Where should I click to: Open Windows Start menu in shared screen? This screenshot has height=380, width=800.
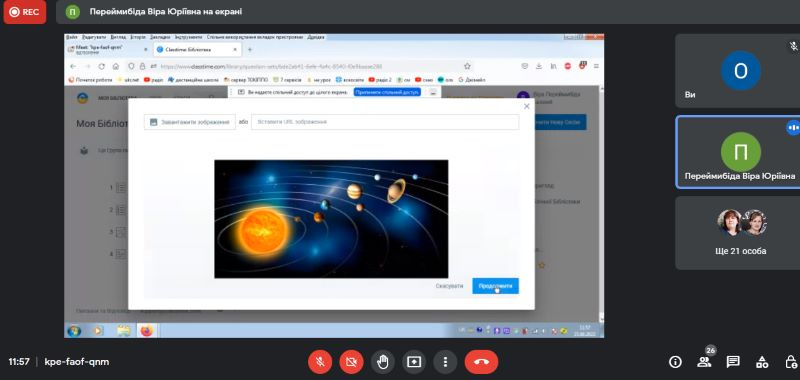click(x=74, y=331)
